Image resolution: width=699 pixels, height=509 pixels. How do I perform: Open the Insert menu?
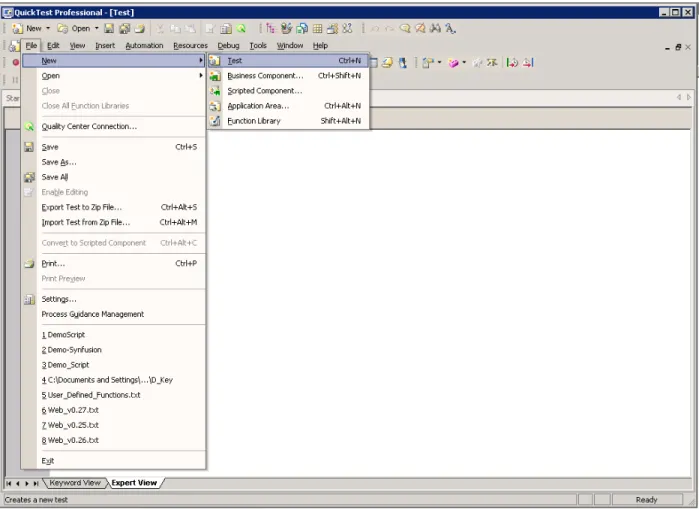(x=105, y=45)
